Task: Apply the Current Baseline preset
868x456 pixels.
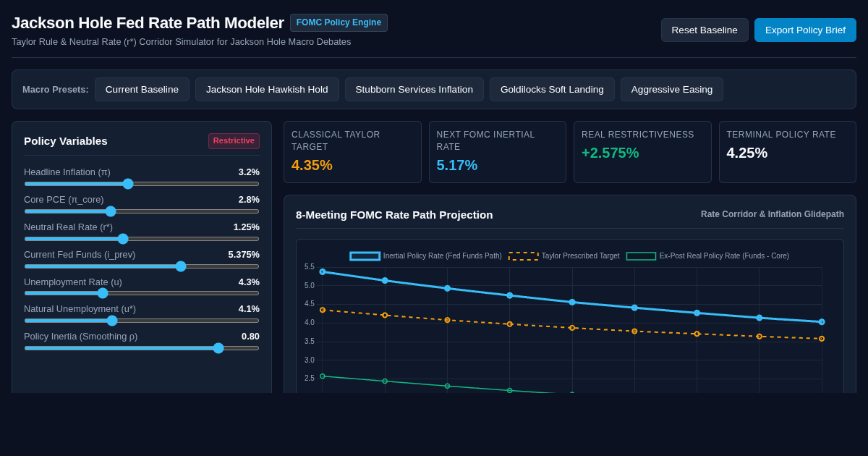Action: 142,90
